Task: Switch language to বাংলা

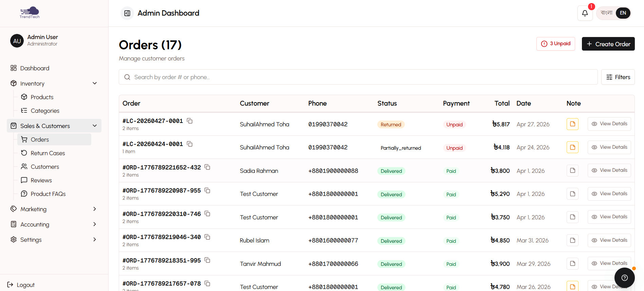Action: (x=606, y=13)
